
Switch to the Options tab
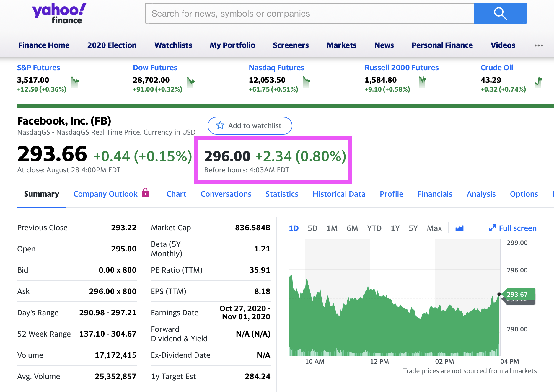click(524, 194)
